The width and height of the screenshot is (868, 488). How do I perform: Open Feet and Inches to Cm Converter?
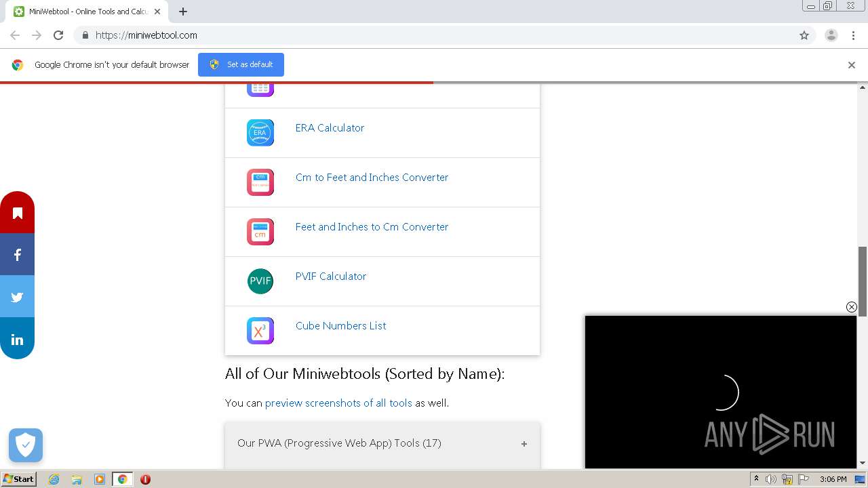[x=372, y=227]
